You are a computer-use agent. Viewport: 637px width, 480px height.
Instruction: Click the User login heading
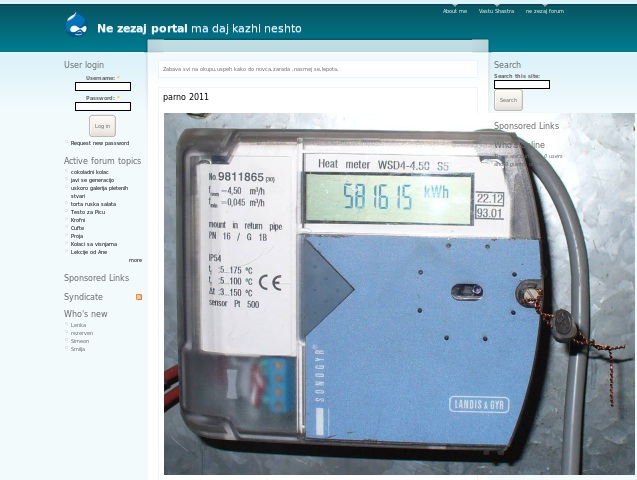tap(84, 65)
